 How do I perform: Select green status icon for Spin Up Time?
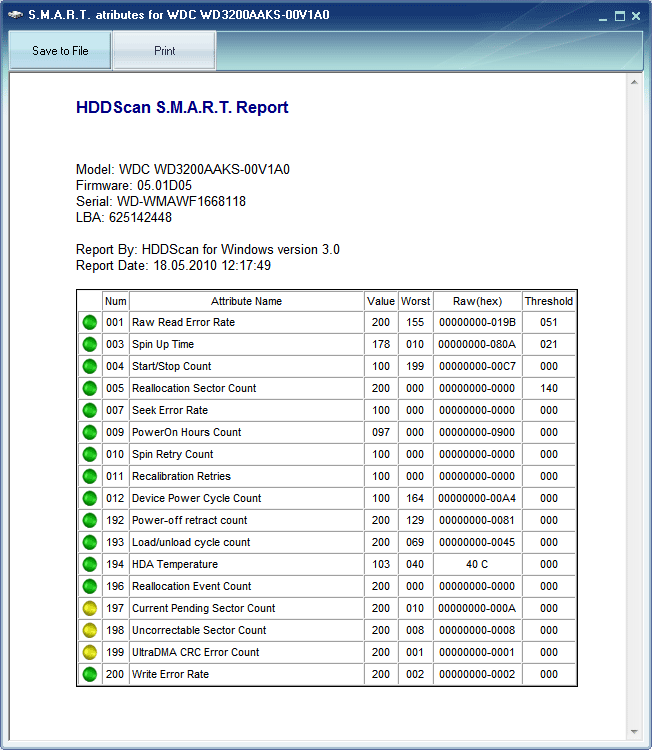pos(89,344)
